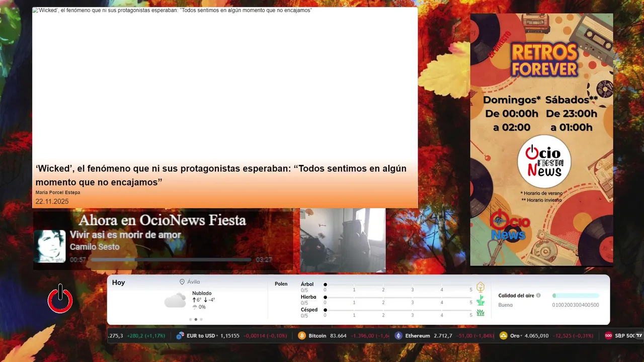Click the Ethereum price '2.712,7'
The width and height of the screenshot is (644, 362).
[443, 336]
